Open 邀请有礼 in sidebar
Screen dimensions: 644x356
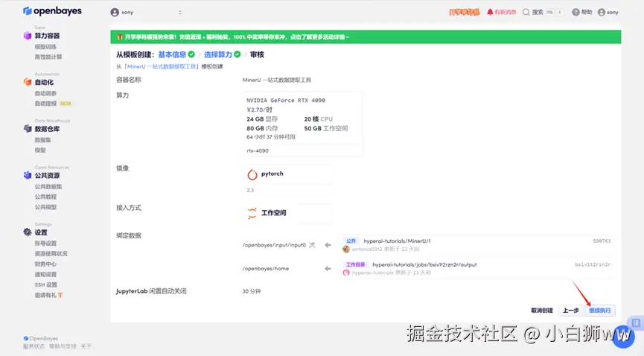(48, 295)
